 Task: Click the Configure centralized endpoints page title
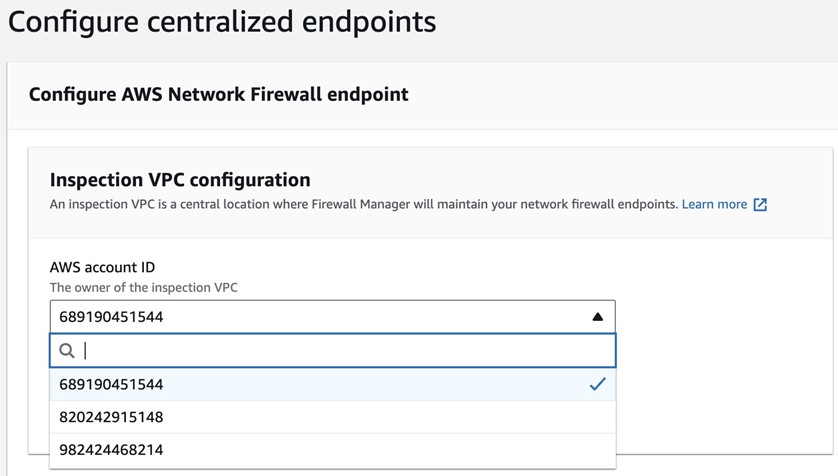coord(222,21)
